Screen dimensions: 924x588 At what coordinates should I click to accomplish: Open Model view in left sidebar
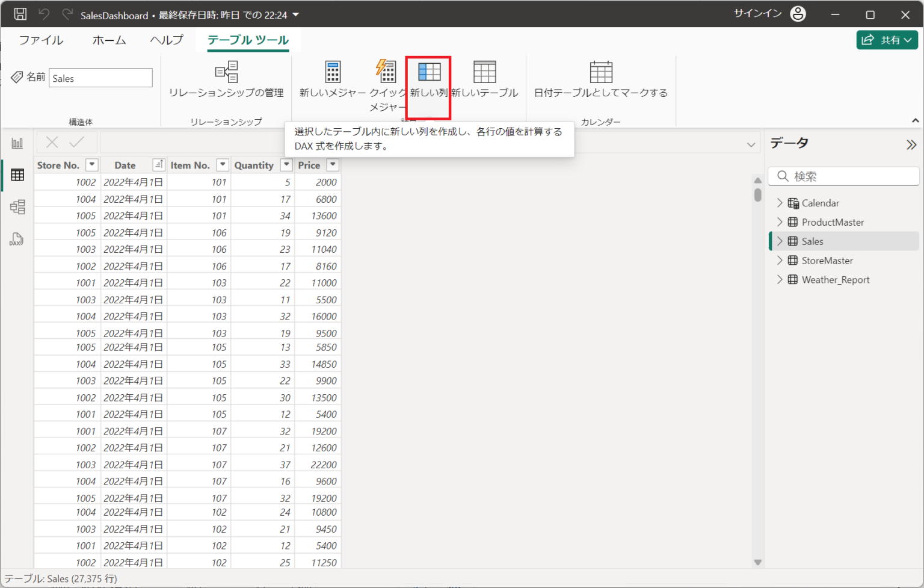point(17,207)
